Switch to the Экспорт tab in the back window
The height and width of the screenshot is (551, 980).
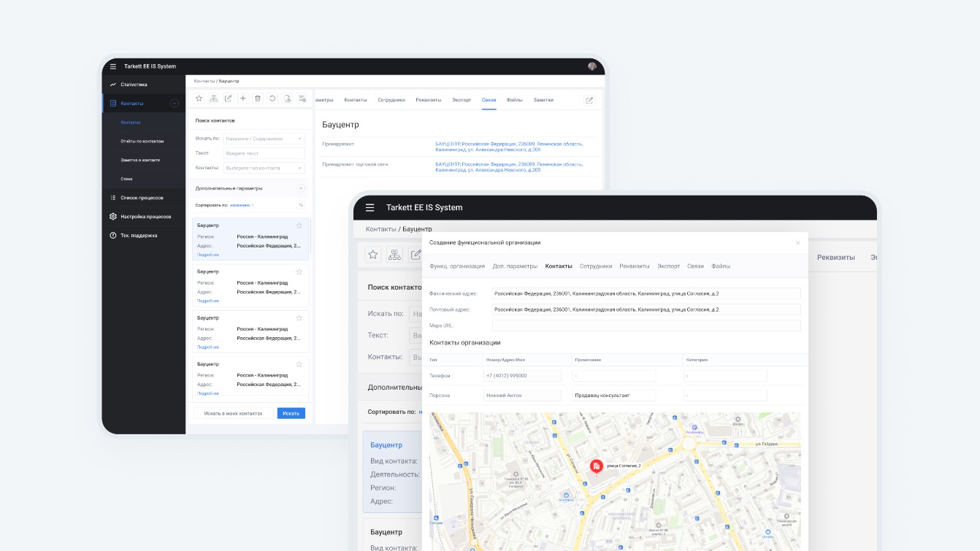click(462, 100)
